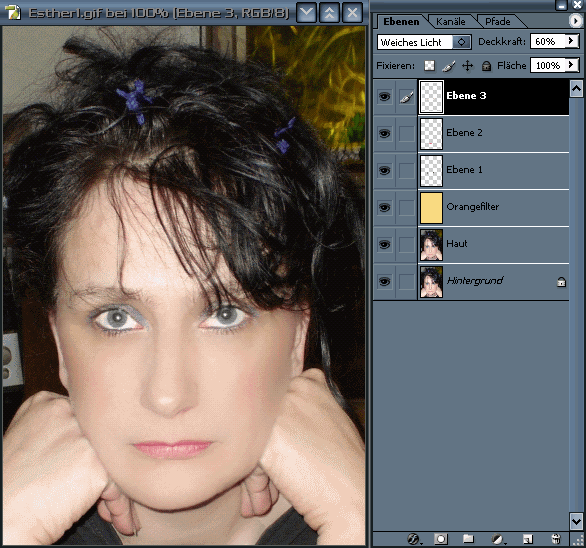Click the Hintergrund layer thumbnail

tap(431, 282)
